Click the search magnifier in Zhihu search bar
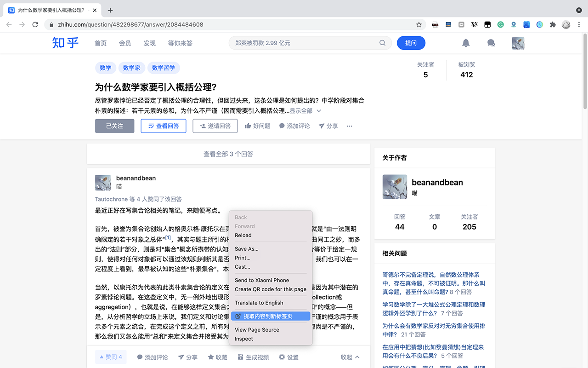Image resolution: width=588 pixels, height=368 pixels. [x=382, y=43]
